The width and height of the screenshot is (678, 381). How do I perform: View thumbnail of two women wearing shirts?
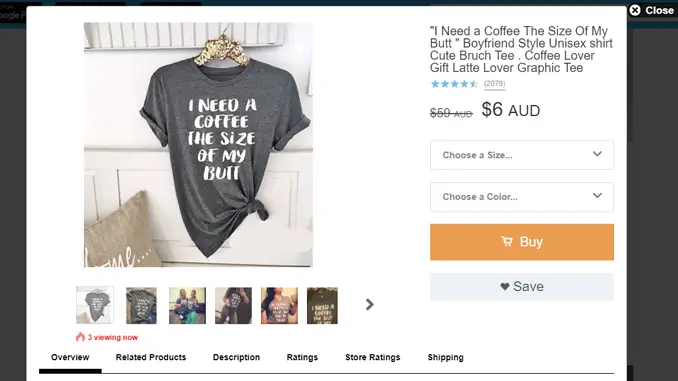pos(187,305)
